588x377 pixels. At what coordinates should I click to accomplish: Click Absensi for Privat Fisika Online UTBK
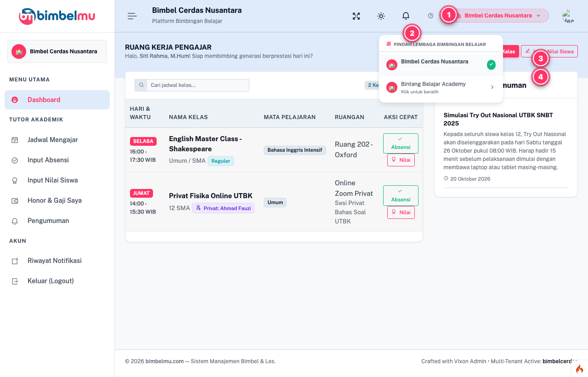401,195
